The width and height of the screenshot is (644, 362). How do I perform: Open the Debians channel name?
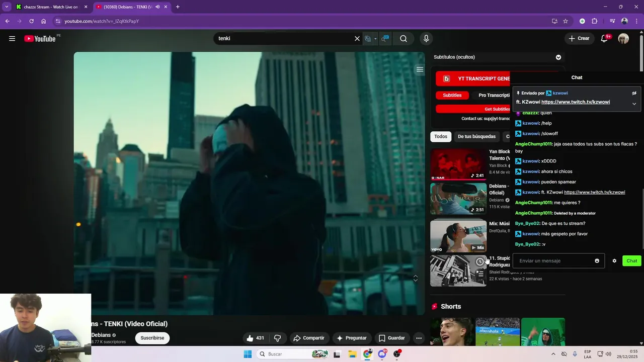pos(101,335)
